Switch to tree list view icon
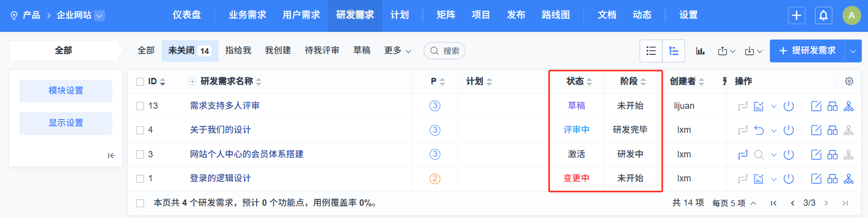This screenshot has height=218, width=868. coord(674,51)
